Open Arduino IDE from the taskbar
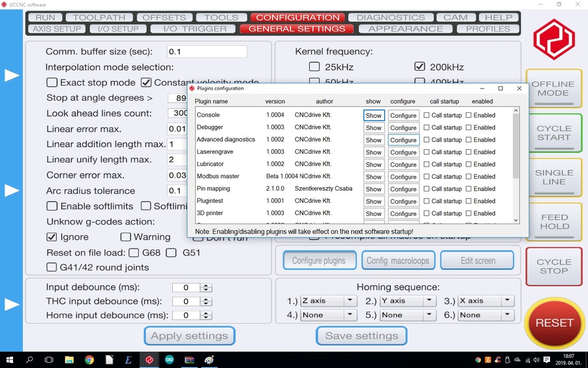 point(169,360)
